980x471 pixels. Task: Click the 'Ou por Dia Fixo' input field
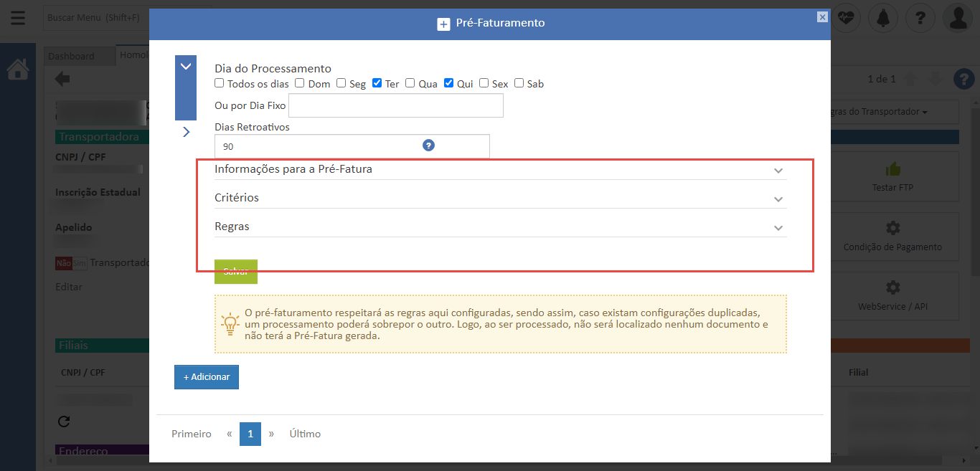coord(396,105)
